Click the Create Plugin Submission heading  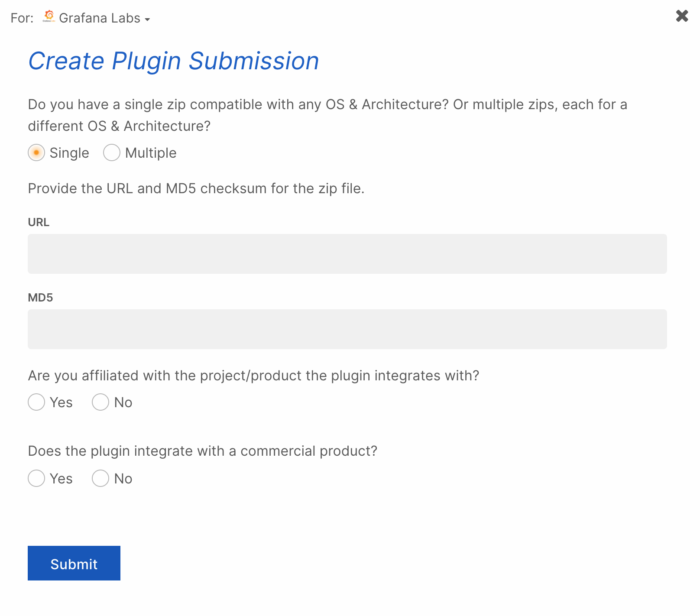point(173,61)
